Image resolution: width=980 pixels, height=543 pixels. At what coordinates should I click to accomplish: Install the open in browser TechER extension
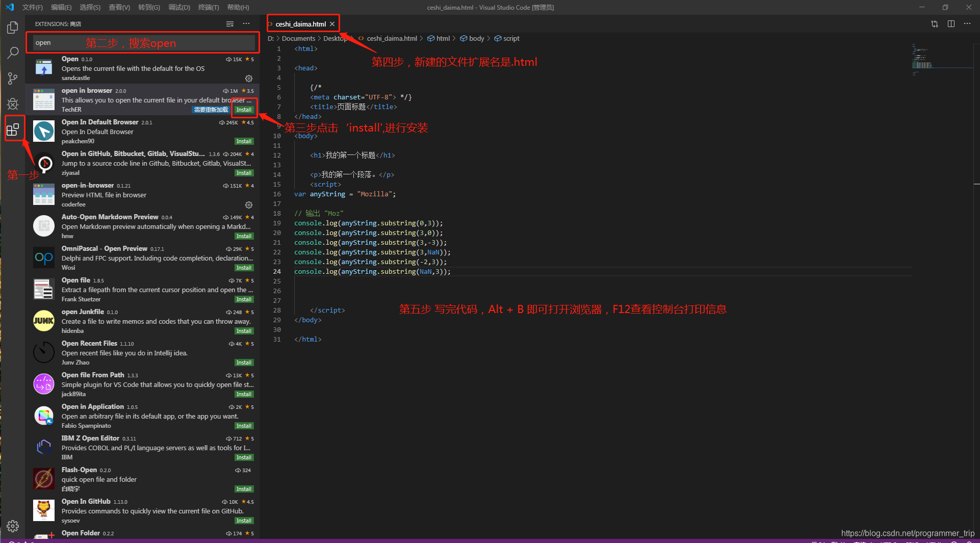(244, 110)
